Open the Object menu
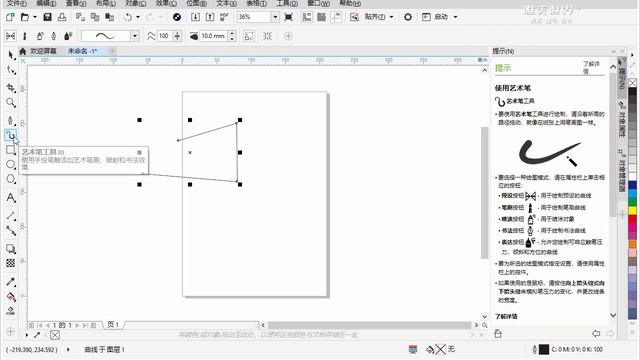The width and height of the screenshot is (640, 360). (x=136, y=3)
